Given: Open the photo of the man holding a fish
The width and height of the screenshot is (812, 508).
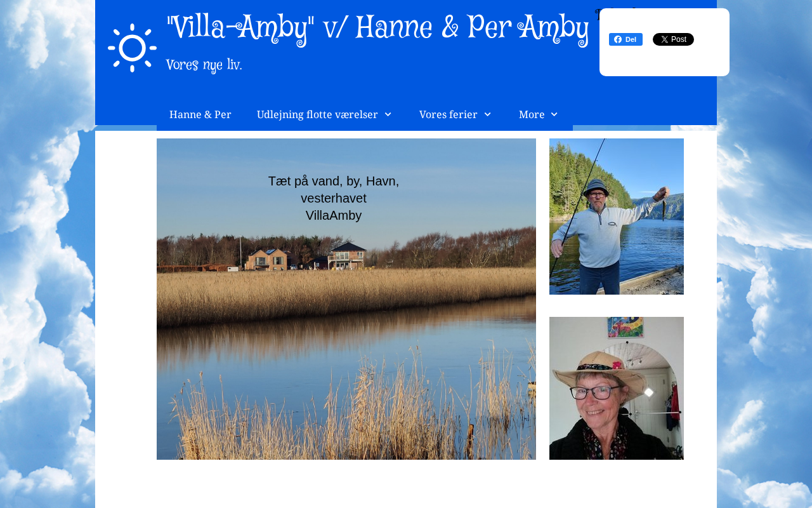Looking at the screenshot, I should [x=617, y=217].
